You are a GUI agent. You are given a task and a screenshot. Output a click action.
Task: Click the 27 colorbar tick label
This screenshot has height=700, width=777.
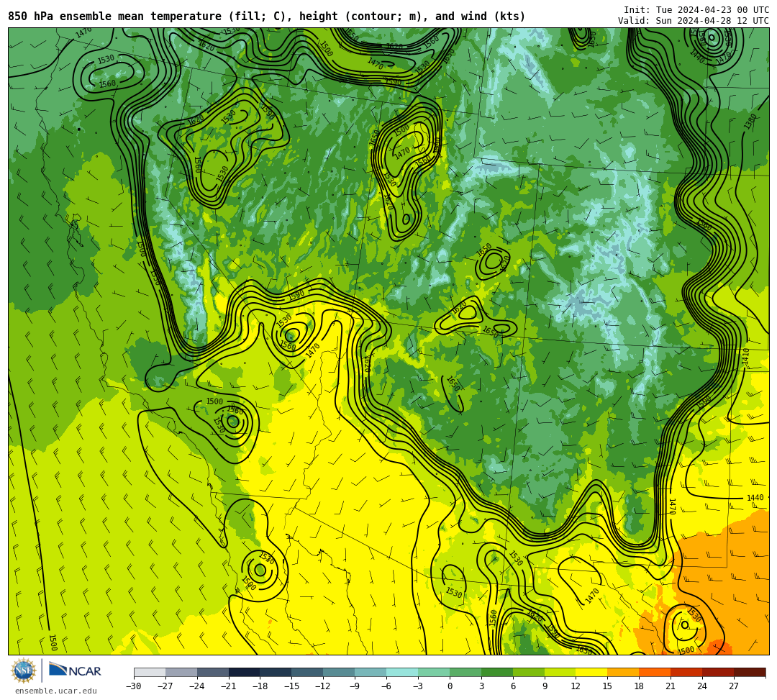tap(735, 686)
